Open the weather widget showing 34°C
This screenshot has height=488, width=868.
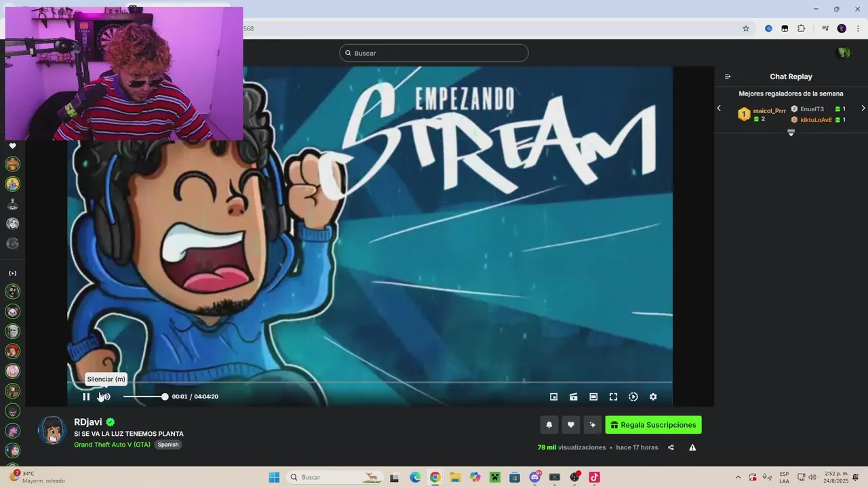(37, 477)
